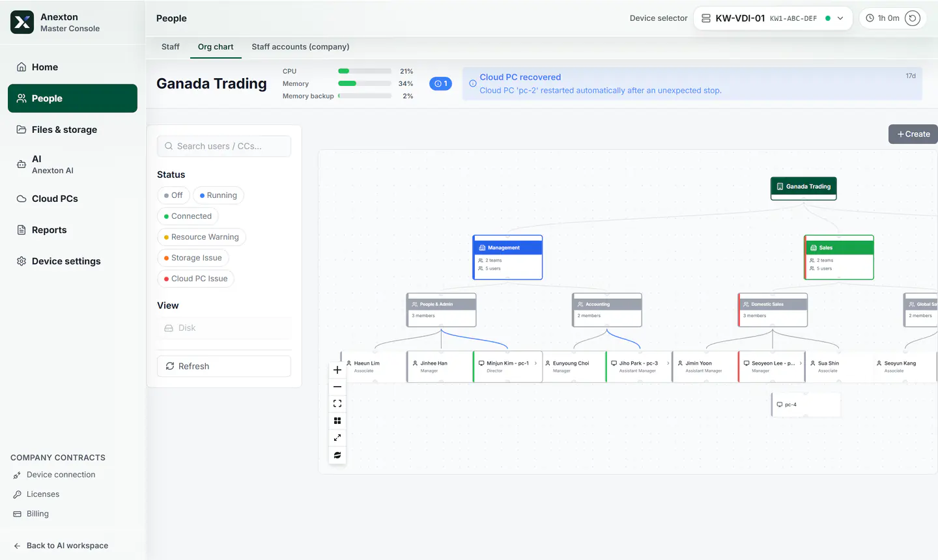This screenshot has height=560, width=938.
Task: Open Reports from the sidebar
Action: (x=72, y=230)
